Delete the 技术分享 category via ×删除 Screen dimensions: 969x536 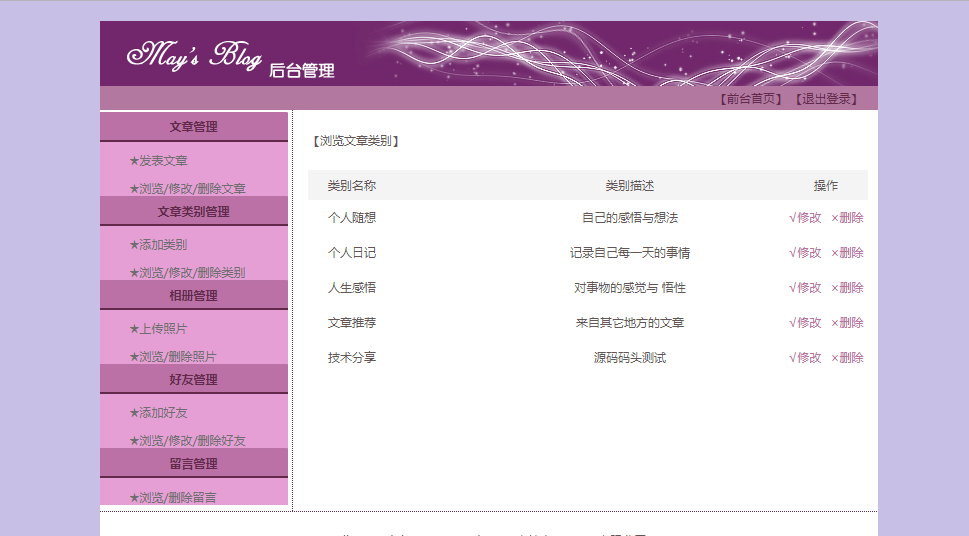pos(847,358)
